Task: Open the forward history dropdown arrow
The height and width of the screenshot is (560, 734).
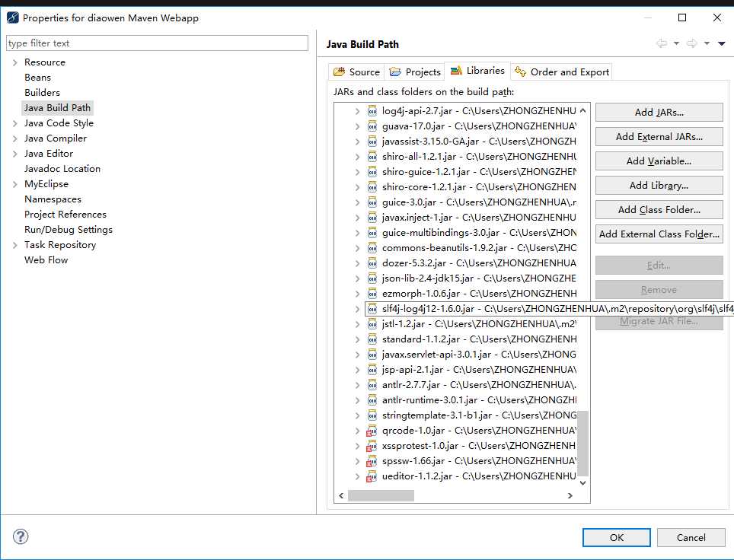Action: (x=707, y=43)
